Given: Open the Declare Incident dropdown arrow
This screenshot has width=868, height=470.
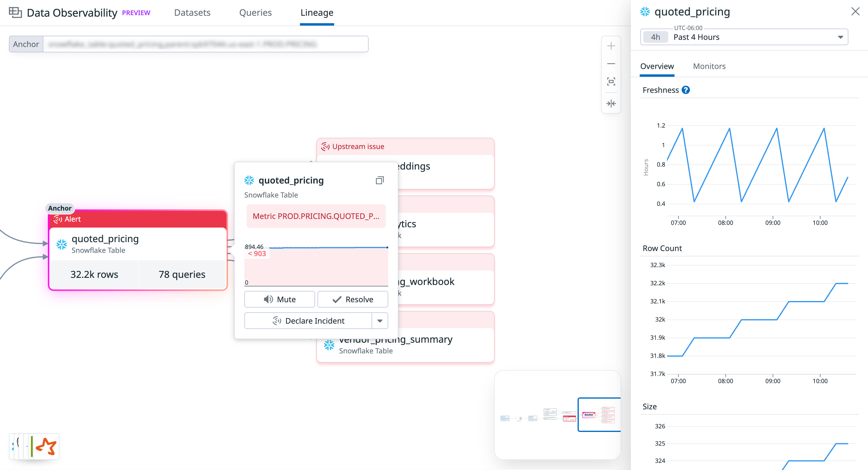Looking at the screenshot, I should [x=380, y=321].
